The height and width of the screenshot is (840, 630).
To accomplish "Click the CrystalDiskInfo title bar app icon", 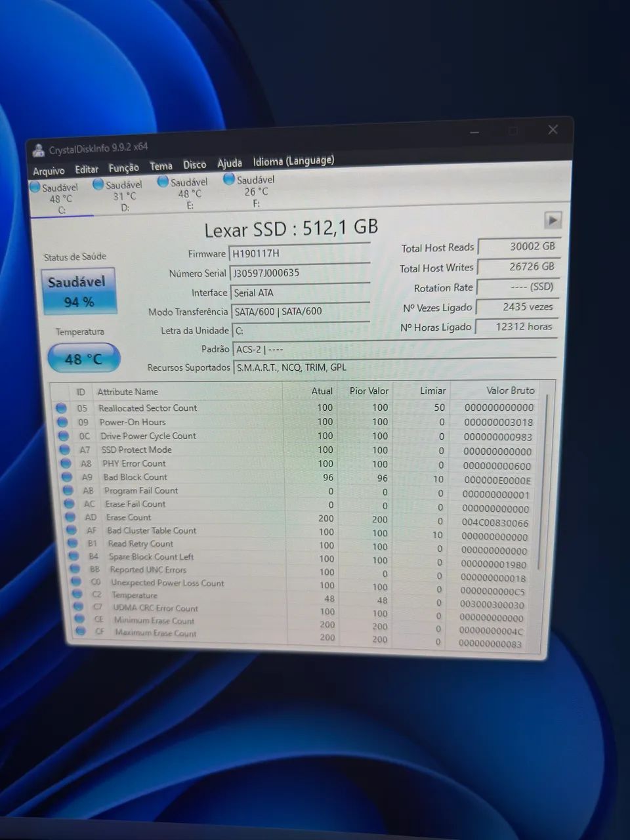I will pos(38,150).
